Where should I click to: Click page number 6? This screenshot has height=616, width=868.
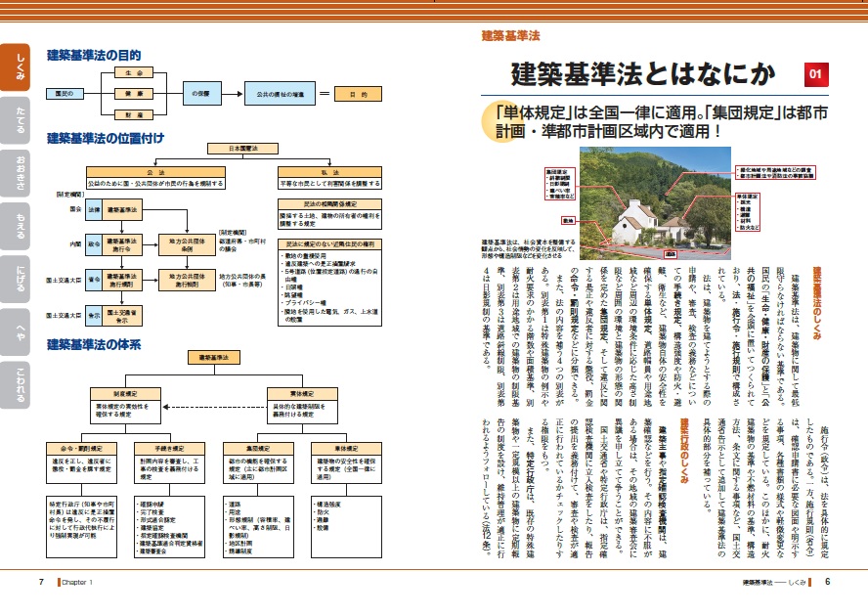point(828,581)
